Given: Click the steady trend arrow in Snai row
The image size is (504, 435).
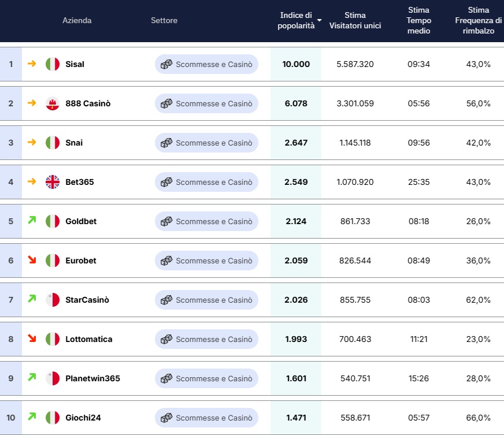Looking at the screenshot, I should [32, 142].
